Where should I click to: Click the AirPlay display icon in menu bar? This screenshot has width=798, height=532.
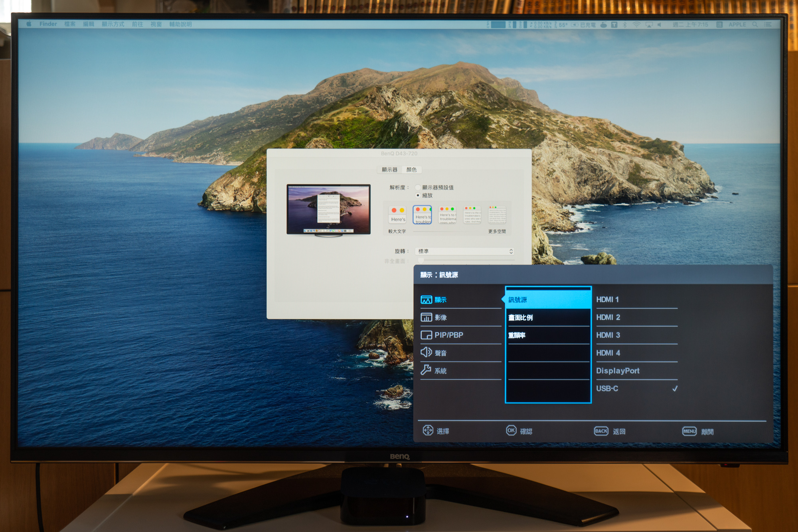[649, 25]
